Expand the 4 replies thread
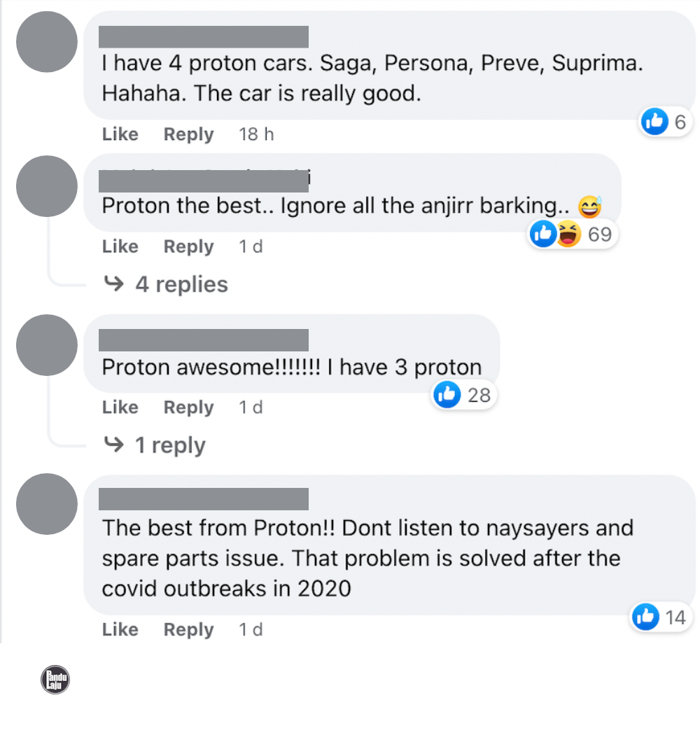The height and width of the screenshot is (735, 700). click(167, 284)
